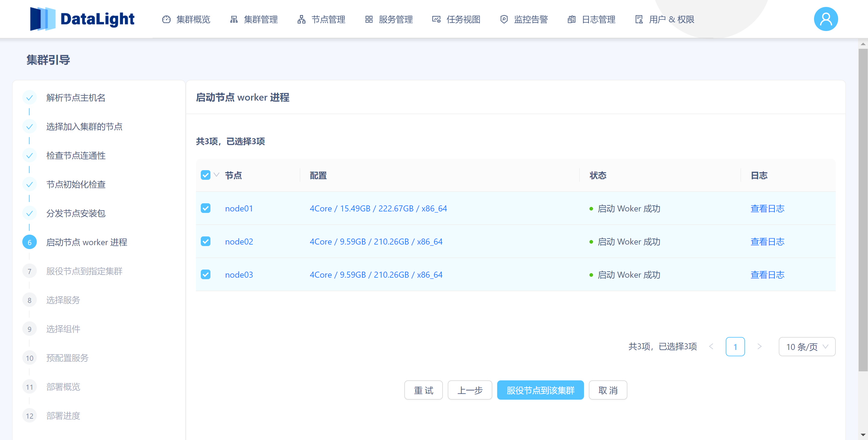The image size is (868, 440).
Task: View log for node01
Action: [x=767, y=208]
